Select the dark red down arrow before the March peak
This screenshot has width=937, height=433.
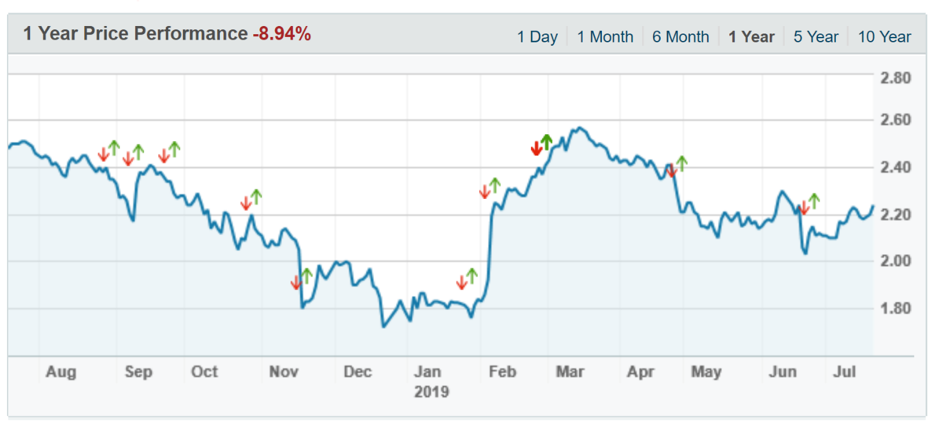(x=536, y=149)
